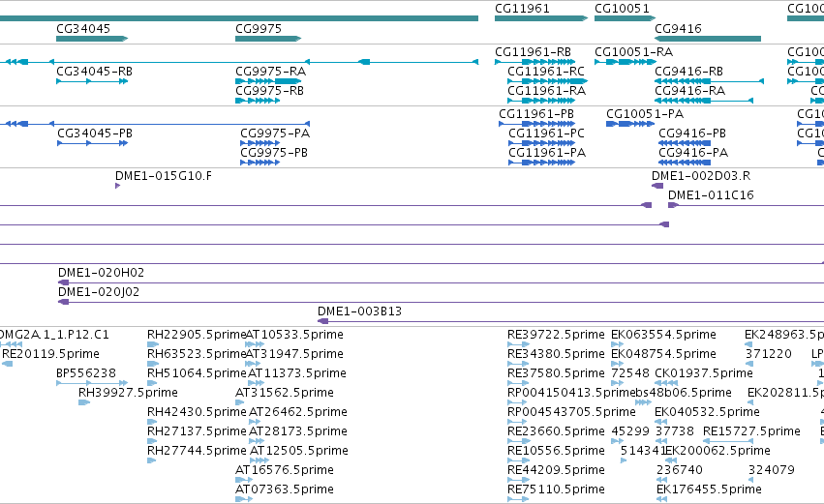The height and width of the screenshot is (504, 824).
Task: Click EST AT26462.5prime
Action: 255,422
